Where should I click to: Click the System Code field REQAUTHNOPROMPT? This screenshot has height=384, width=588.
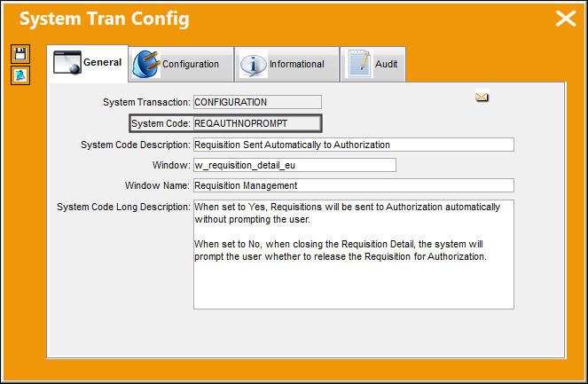pos(257,123)
